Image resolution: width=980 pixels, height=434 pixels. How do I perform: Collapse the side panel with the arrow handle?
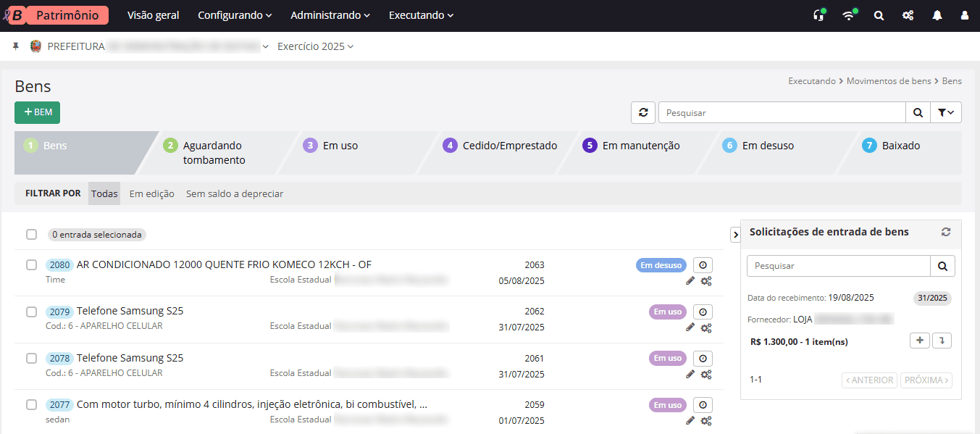point(735,234)
